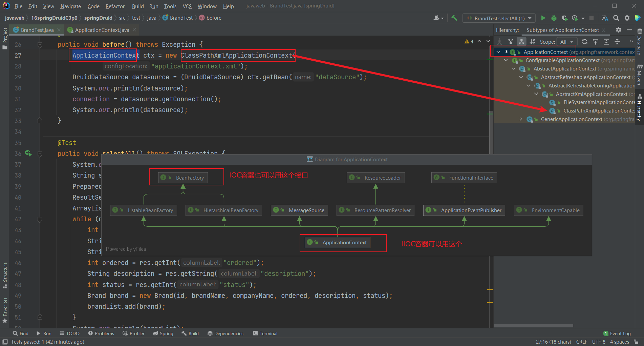Click UTF-8 encoding in status bar
Viewport: 644px width, 346px height.
[599, 342]
